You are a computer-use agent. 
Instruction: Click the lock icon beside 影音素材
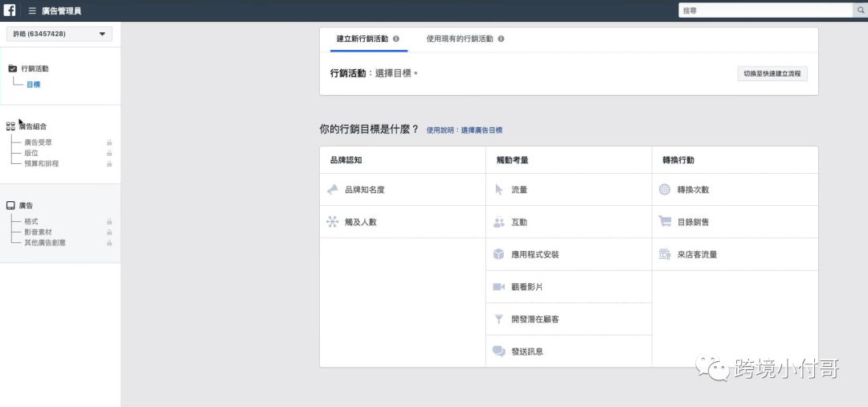(109, 232)
